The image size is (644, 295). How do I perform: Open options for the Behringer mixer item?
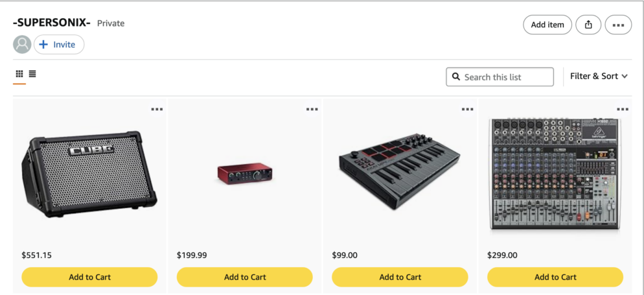coord(623,109)
